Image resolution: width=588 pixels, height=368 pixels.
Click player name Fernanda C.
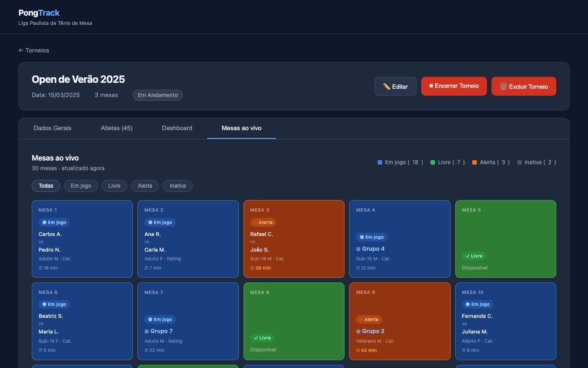point(477,316)
